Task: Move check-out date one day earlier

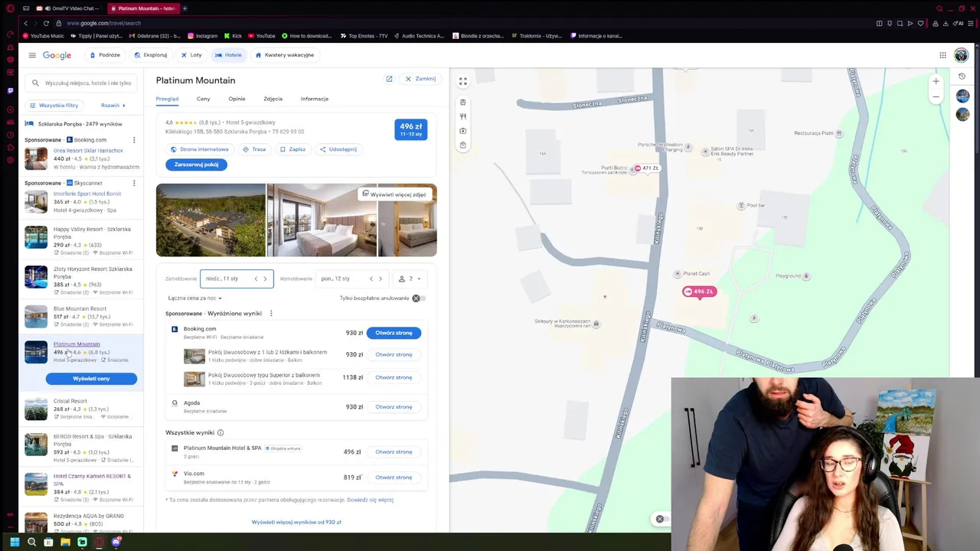Action: point(371,279)
